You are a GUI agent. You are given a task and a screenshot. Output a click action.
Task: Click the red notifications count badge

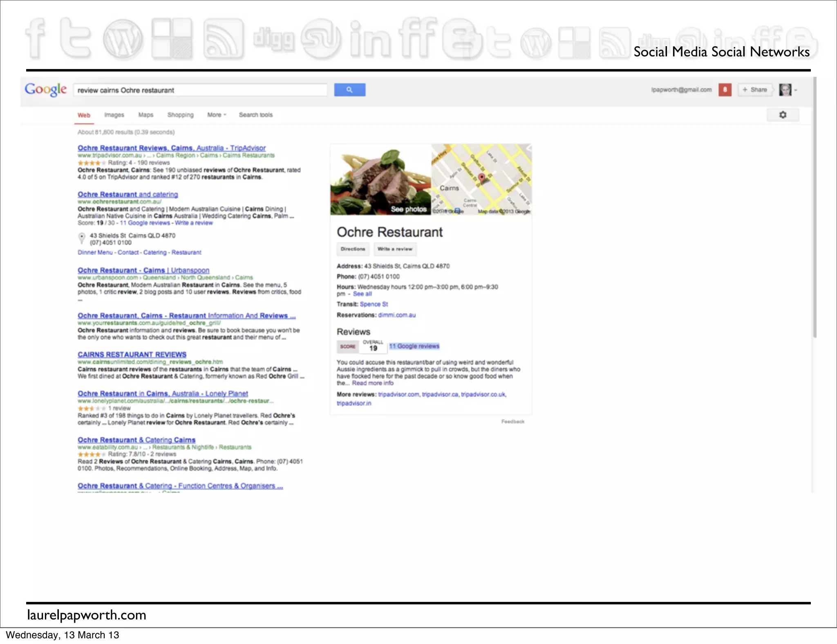coord(725,90)
